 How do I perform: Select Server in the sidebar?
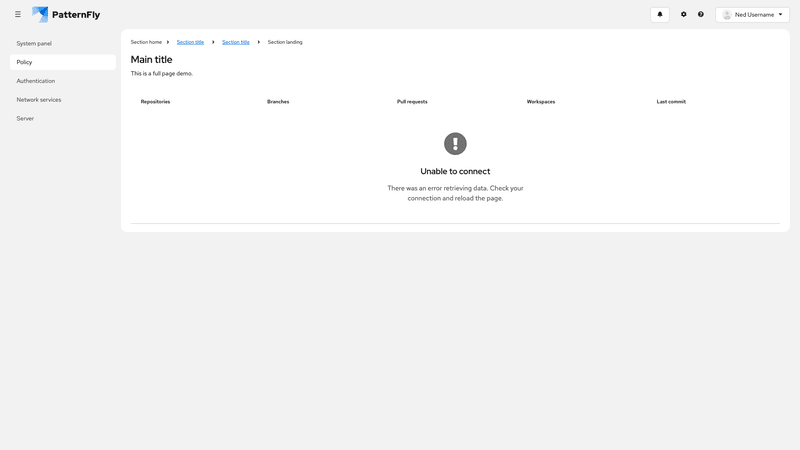[x=25, y=118]
